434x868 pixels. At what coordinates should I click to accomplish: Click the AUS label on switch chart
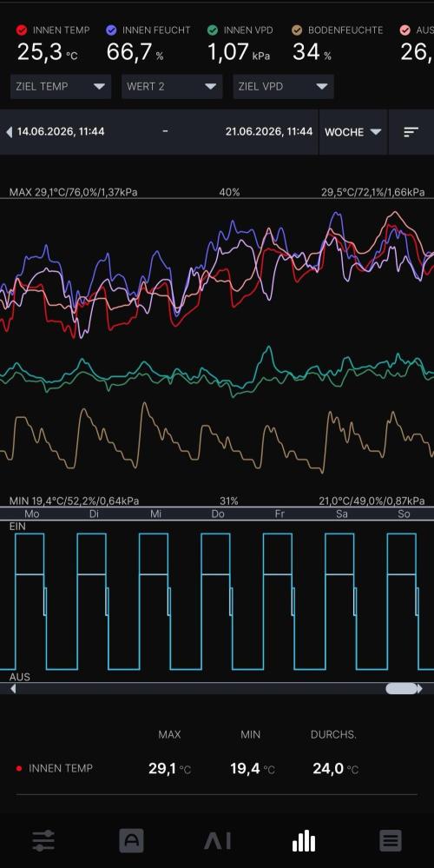(x=20, y=677)
